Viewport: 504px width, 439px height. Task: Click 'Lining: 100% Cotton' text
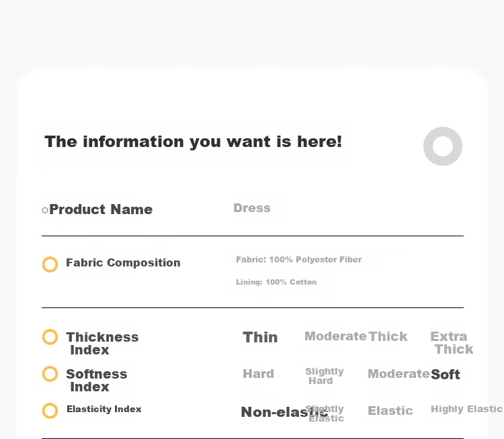tap(276, 282)
